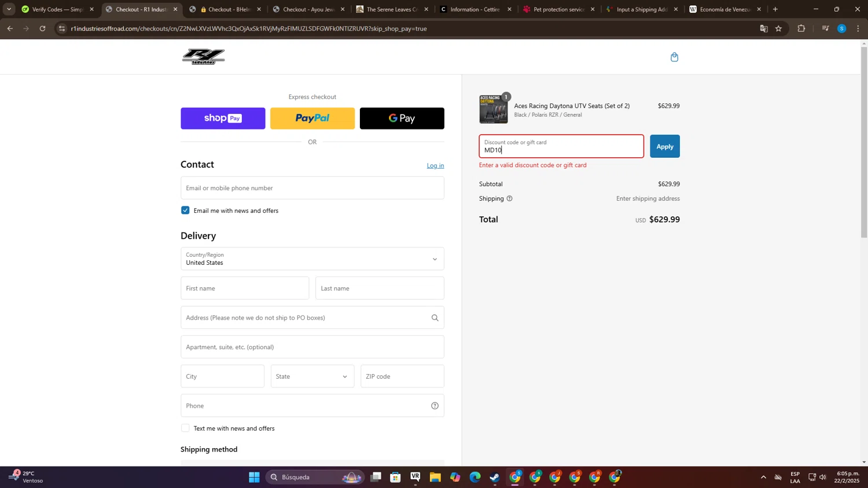868x488 pixels.
Task: Open Microsoft Edge from the taskbar
Action: 475,477
